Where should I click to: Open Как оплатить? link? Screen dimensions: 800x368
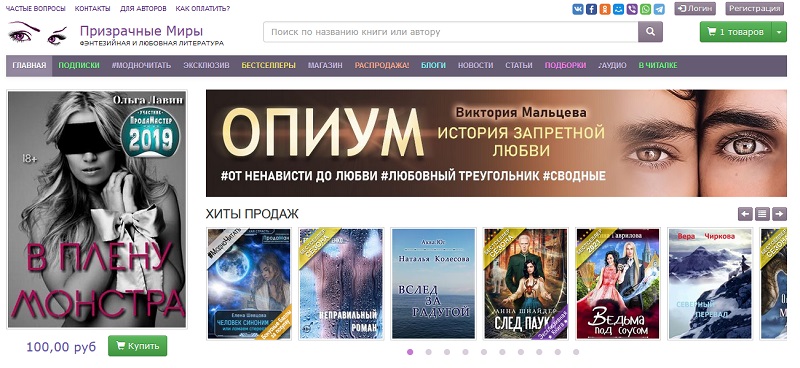203,9
